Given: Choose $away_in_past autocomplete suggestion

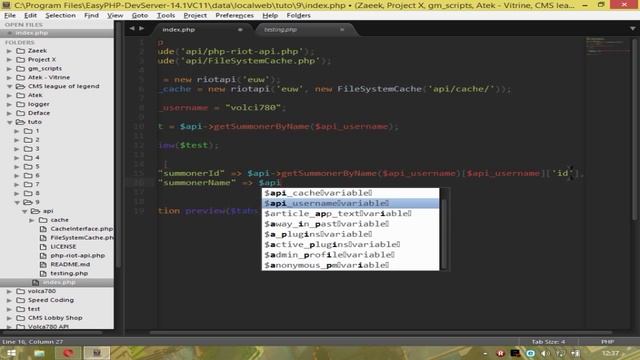Looking at the screenshot, I should click(351, 224).
